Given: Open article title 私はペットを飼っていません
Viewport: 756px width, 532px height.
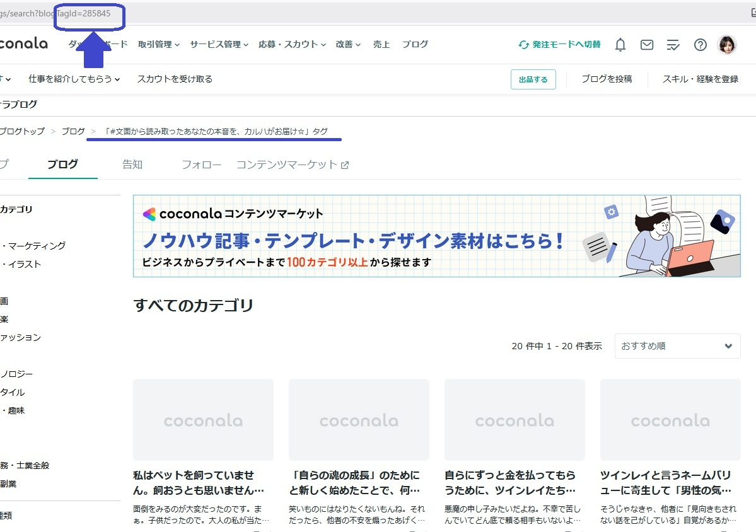Looking at the screenshot, I should (x=199, y=483).
